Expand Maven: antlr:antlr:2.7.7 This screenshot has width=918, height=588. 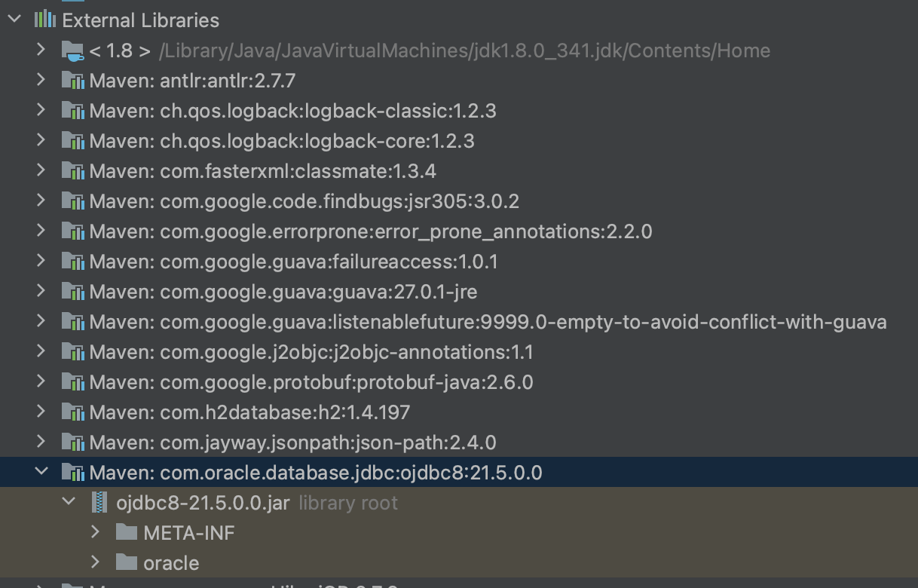(41, 80)
